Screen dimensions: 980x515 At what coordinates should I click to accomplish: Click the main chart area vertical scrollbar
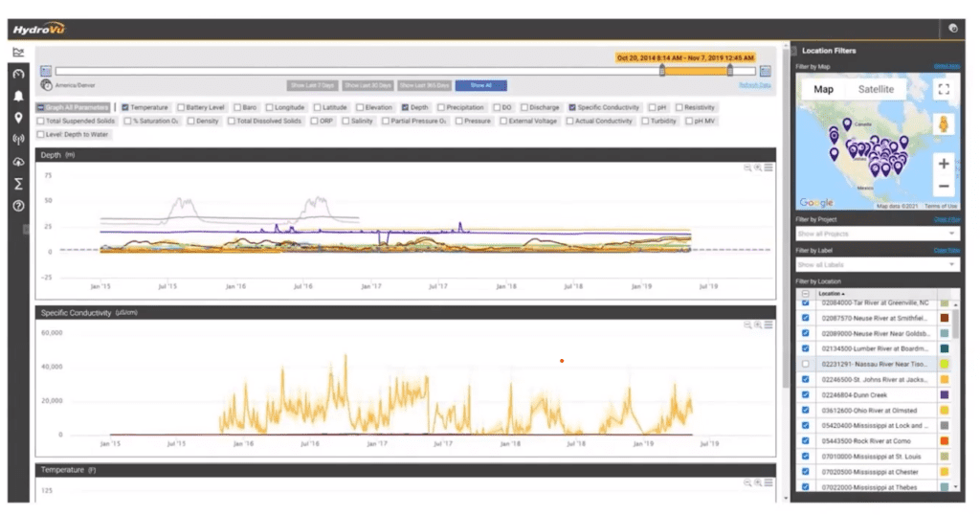tap(786, 219)
